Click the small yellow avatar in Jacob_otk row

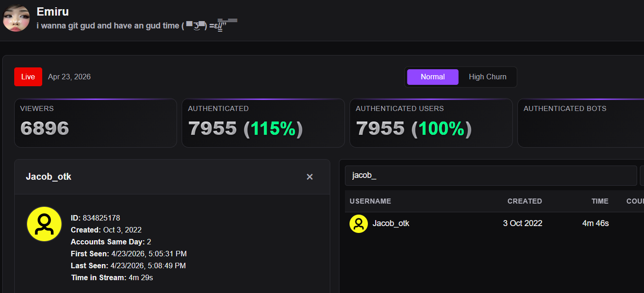[x=359, y=224]
